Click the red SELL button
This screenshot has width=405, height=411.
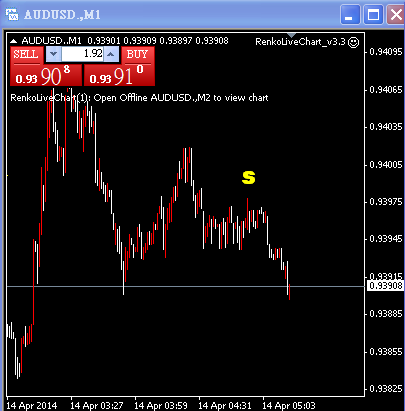[26, 55]
